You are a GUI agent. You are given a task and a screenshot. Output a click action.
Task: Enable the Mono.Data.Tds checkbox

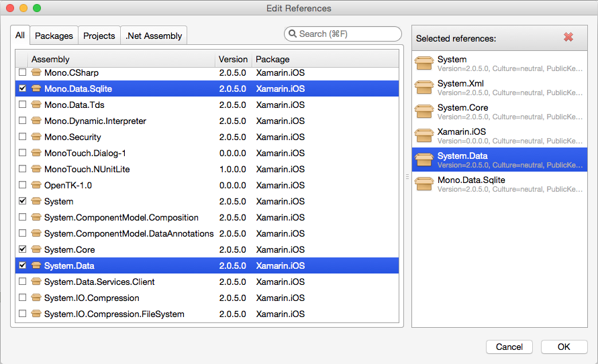click(x=23, y=105)
